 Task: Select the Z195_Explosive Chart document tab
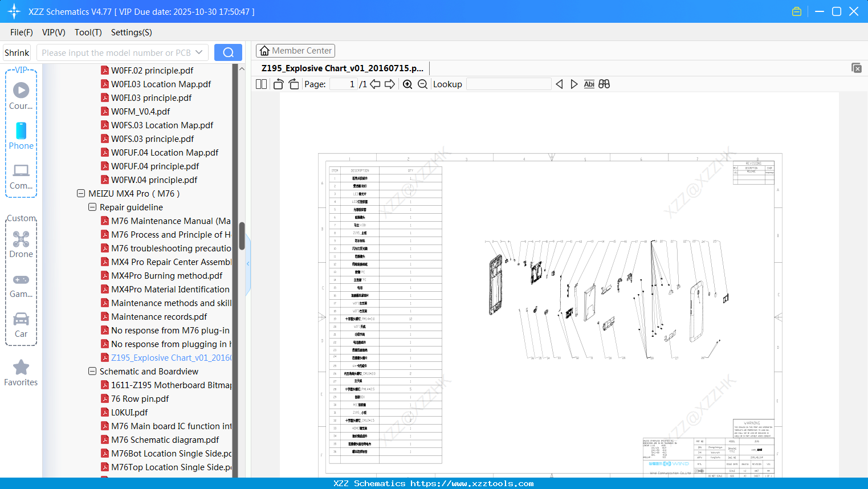coord(343,68)
